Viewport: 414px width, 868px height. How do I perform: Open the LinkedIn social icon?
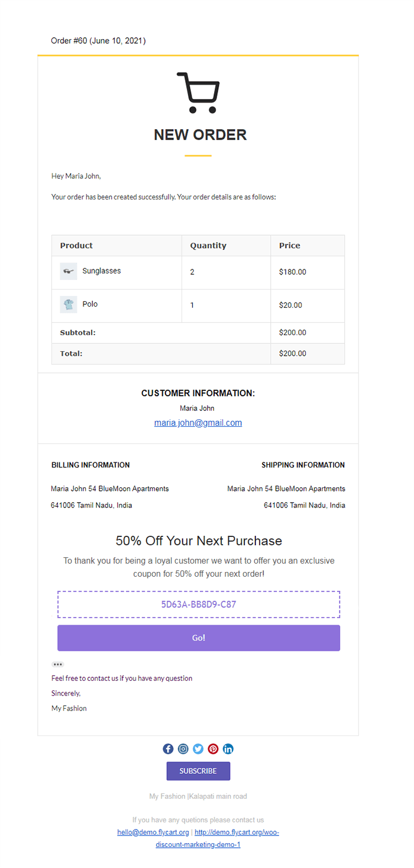(228, 749)
